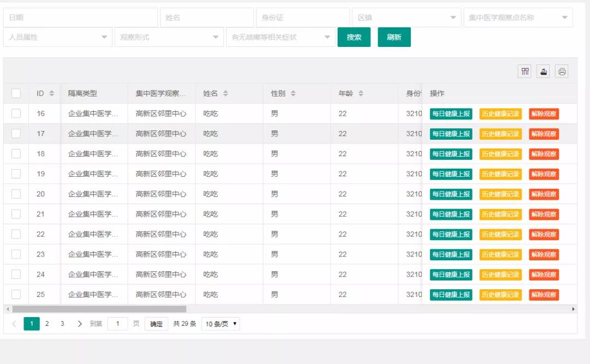Sort table by the ID column arrows
The image size is (590, 364).
click(x=52, y=93)
